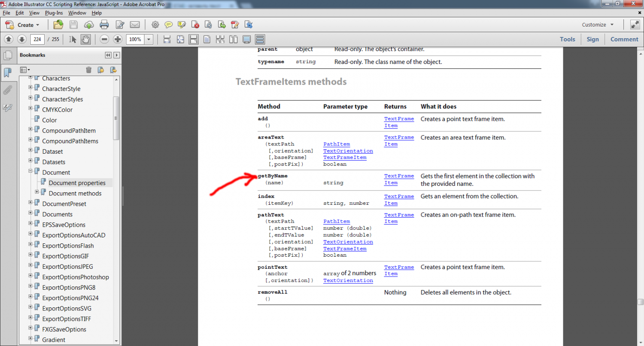The width and height of the screenshot is (644, 346).
Task: Click the Save floppy disk icon
Action: (74, 24)
